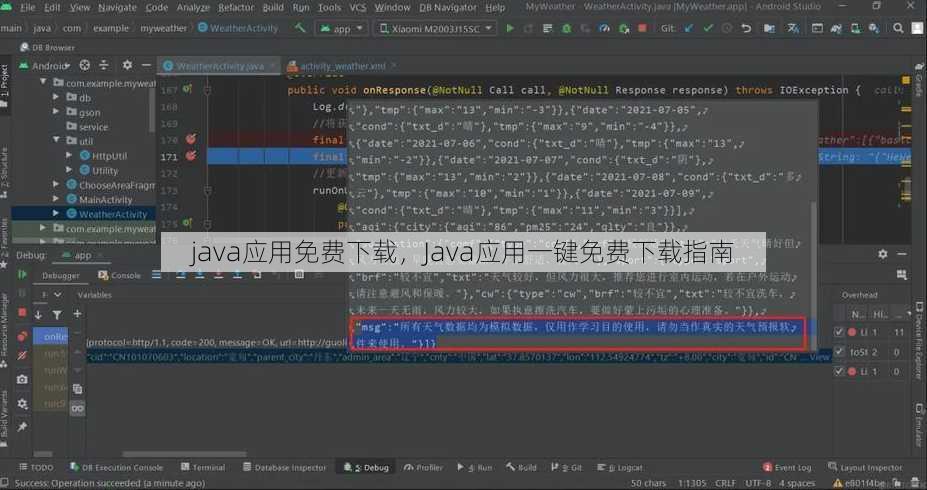Select opened file target icon in Project panel
Screen dimensions: 927x490
(85, 65)
